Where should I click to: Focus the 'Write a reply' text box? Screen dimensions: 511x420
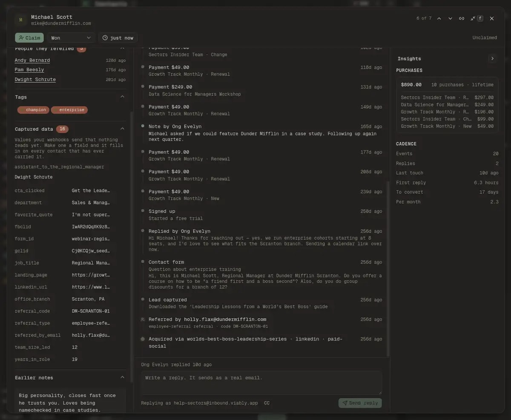point(261,383)
